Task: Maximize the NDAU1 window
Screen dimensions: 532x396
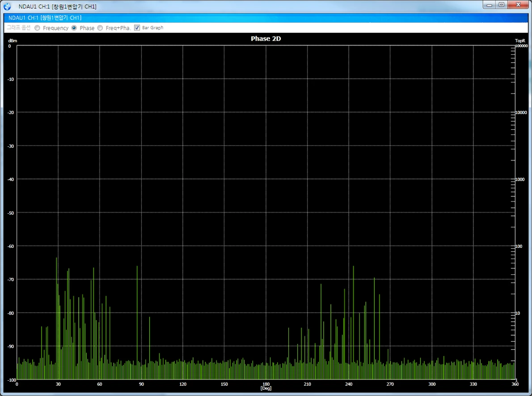Action: coord(502,5)
